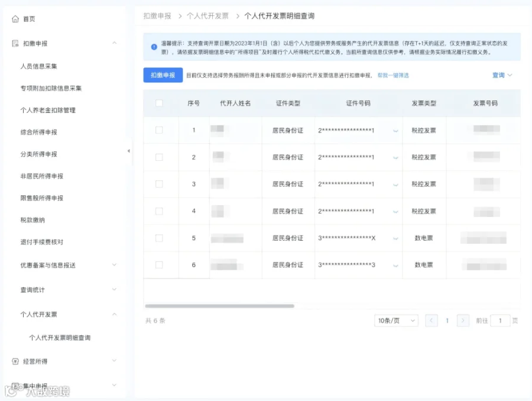Expand the 经营所得 section

pos(114,361)
